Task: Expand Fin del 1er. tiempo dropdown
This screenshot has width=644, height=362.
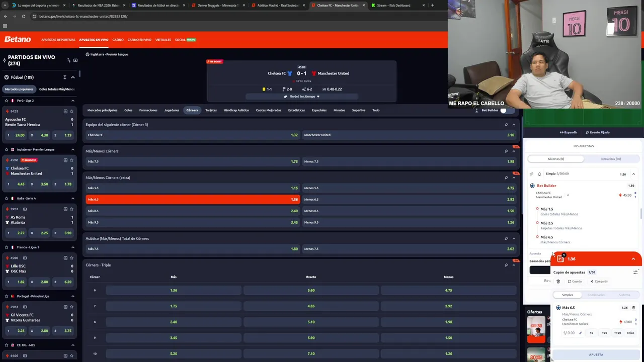Action: pyautogui.click(x=301, y=97)
